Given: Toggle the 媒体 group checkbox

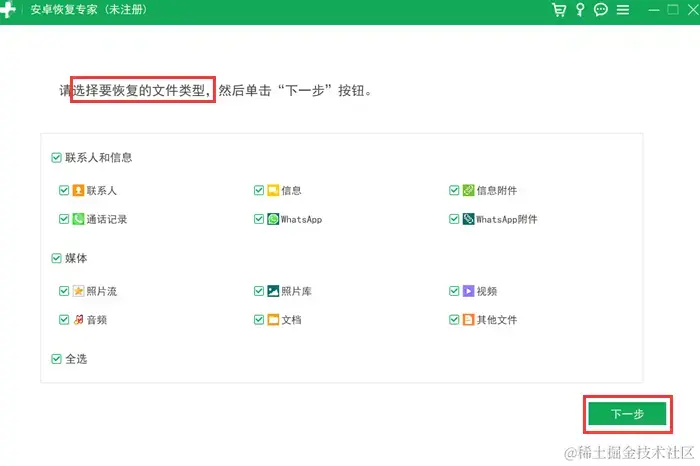Looking at the screenshot, I should 56,258.
